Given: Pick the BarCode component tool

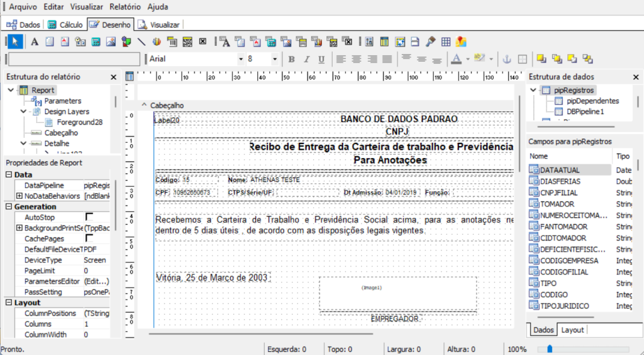Looking at the screenshot, I should click(172, 42).
